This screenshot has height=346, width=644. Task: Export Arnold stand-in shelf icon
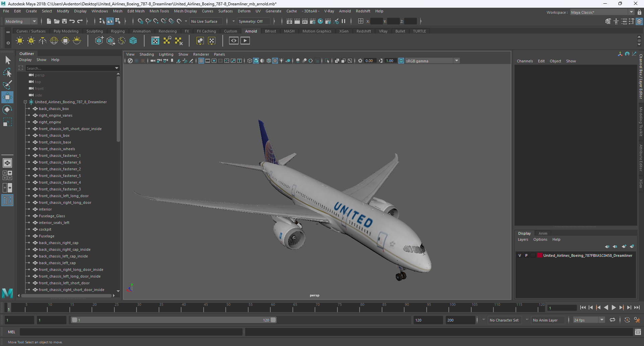pyautogui.click(x=111, y=41)
